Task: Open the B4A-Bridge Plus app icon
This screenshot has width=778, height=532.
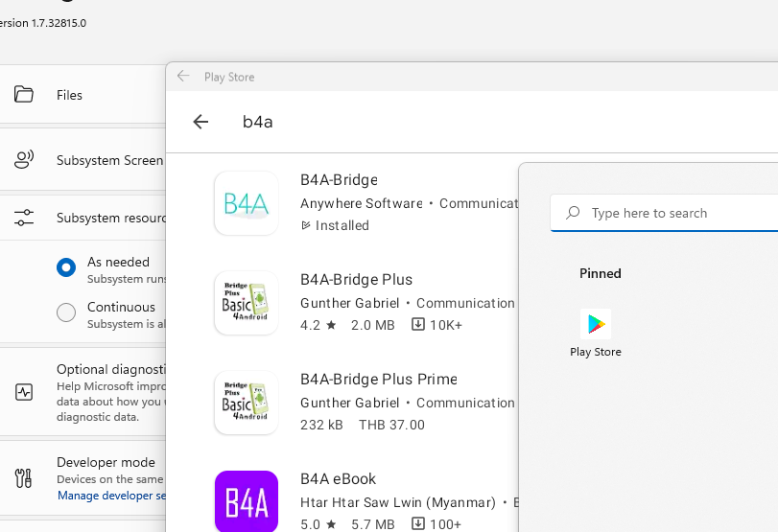Action: [247, 303]
